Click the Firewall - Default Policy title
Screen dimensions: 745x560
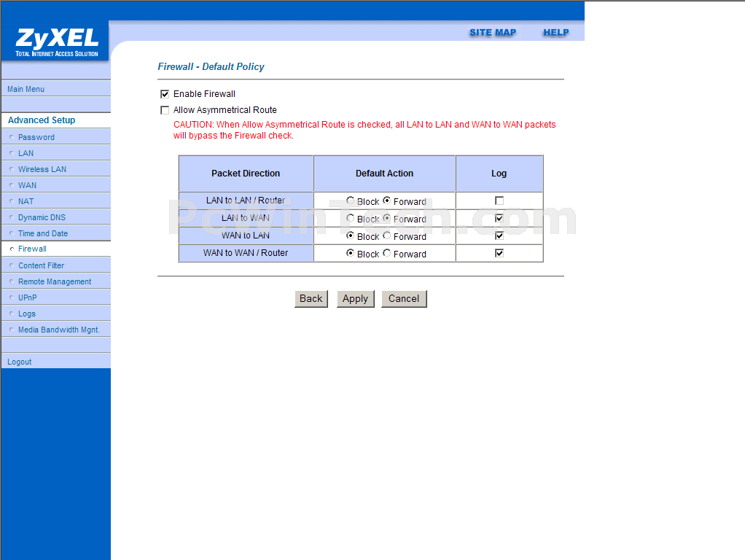(x=211, y=66)
